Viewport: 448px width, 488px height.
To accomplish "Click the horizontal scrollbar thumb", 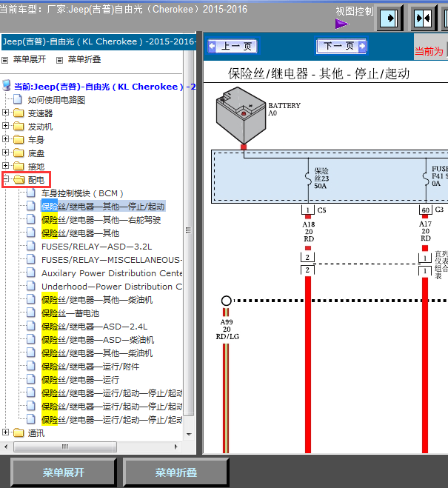I will [x=65, y=447].
